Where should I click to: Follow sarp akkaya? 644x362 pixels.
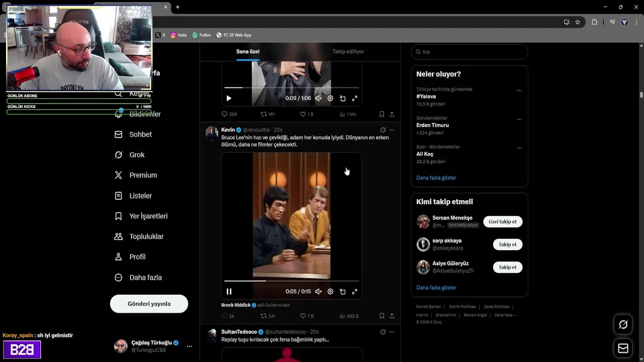[508, 244]
